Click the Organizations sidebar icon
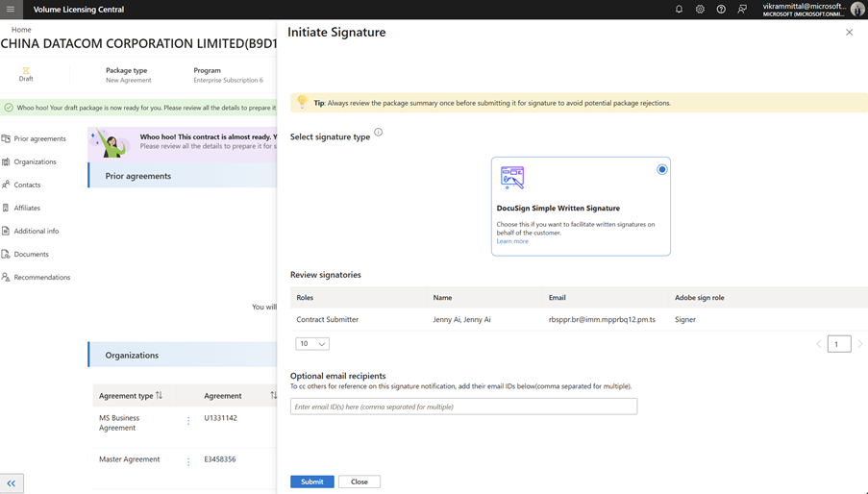 tap(6, 161)
